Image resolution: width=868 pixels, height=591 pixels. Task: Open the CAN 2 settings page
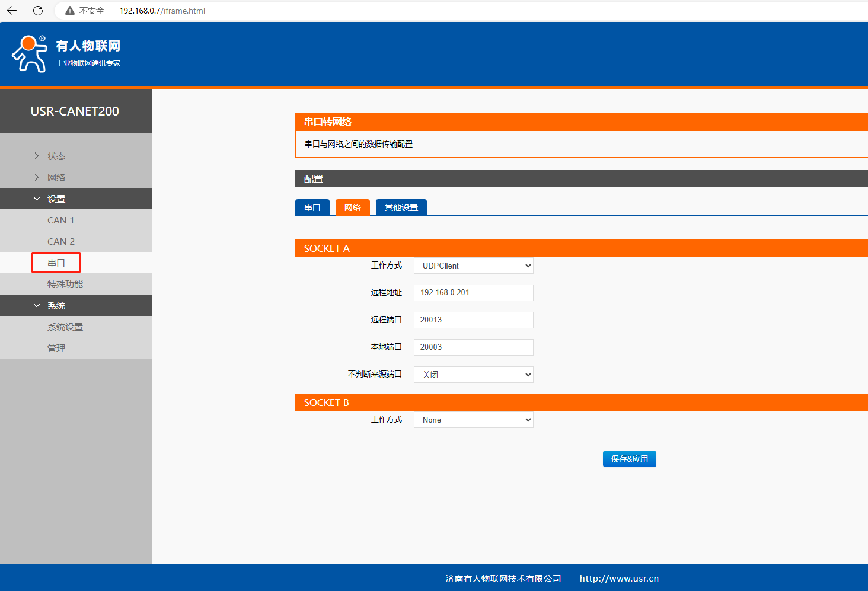(x=60, y=241)
